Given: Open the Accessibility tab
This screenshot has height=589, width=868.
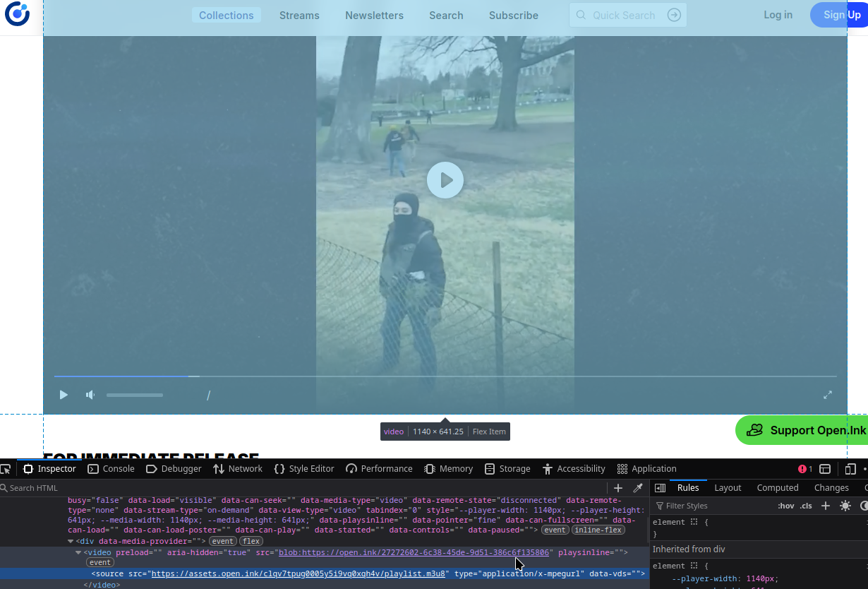Looking at the screenshot, I should [574, 469].
